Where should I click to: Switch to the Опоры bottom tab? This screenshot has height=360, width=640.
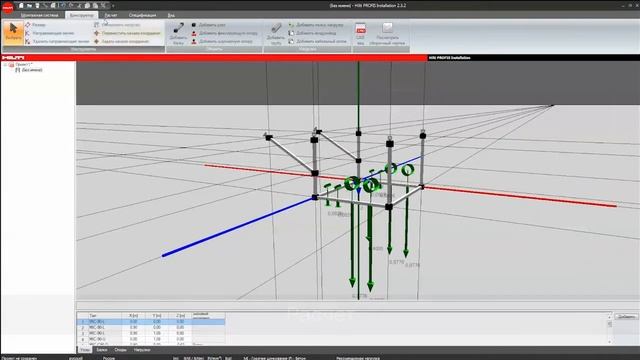[120, 350]
